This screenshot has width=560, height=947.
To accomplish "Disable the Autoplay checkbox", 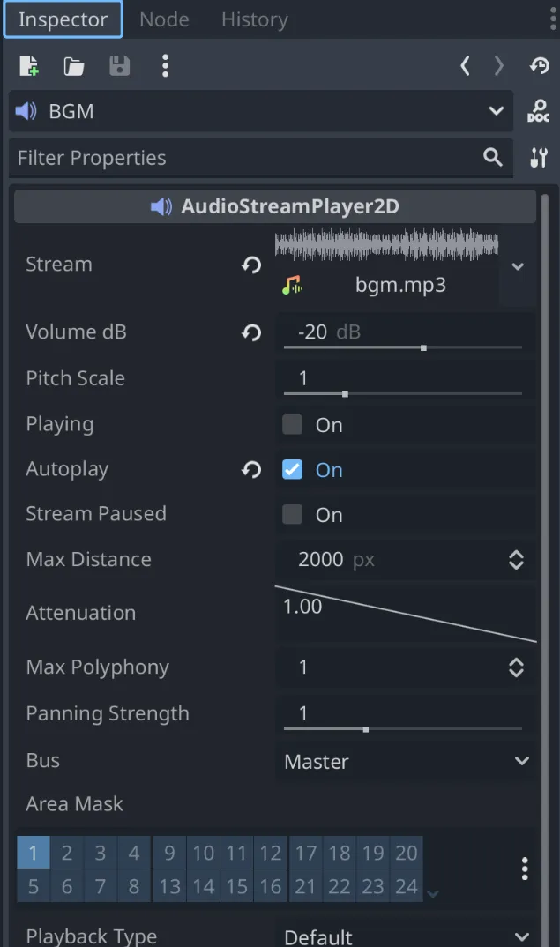I will coord(293,470).
